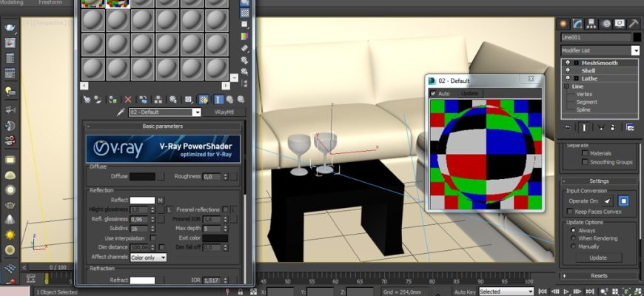The width and height of the screenshot is (644, 296).
Task: Pick material from object with eyedropper
Action: [121, 112]
